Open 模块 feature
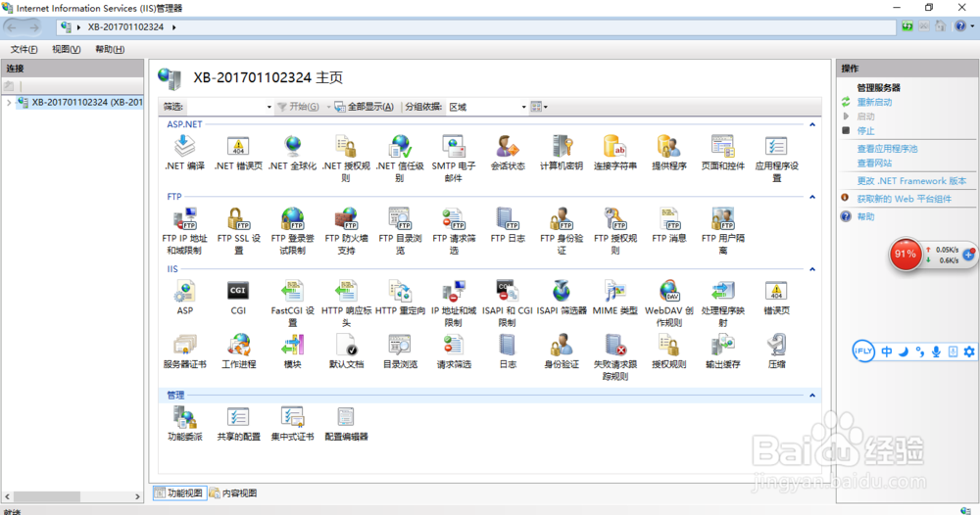The width and height of the screenshot is (980, 515). [292, 351]
